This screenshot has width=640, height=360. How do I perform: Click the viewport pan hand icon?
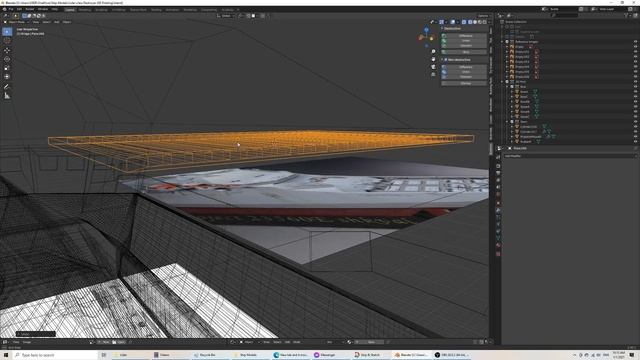[433, 59]
